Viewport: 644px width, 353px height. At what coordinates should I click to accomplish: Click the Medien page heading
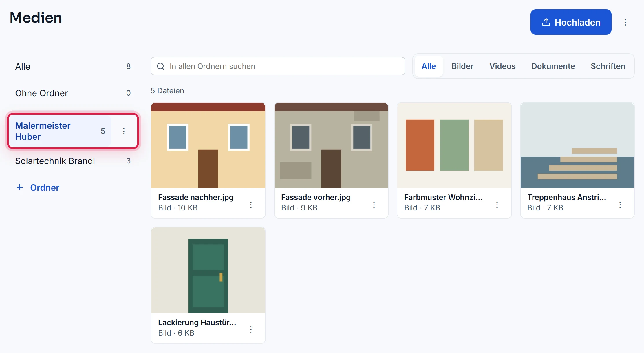pos(36,18)
